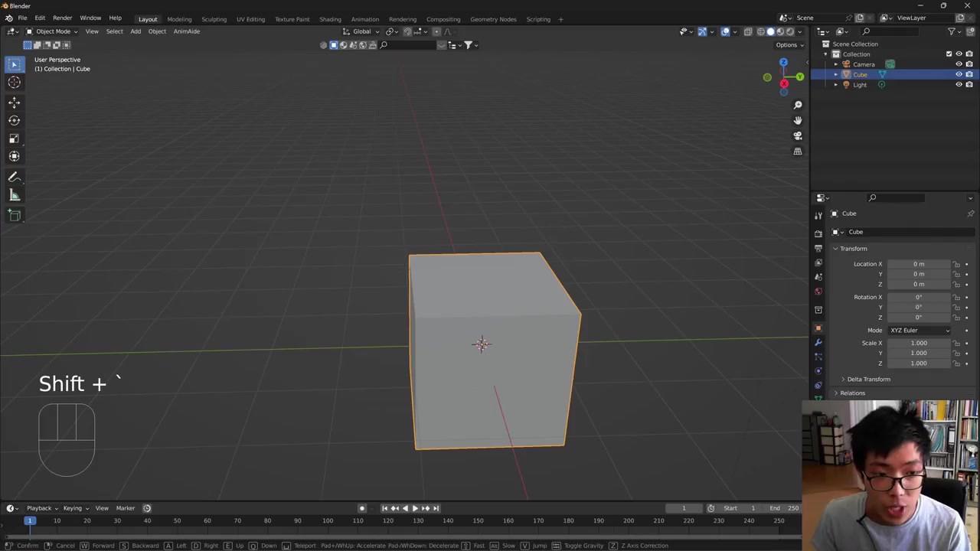Open the Keying popover in the timeline

[x=75, y=508]
